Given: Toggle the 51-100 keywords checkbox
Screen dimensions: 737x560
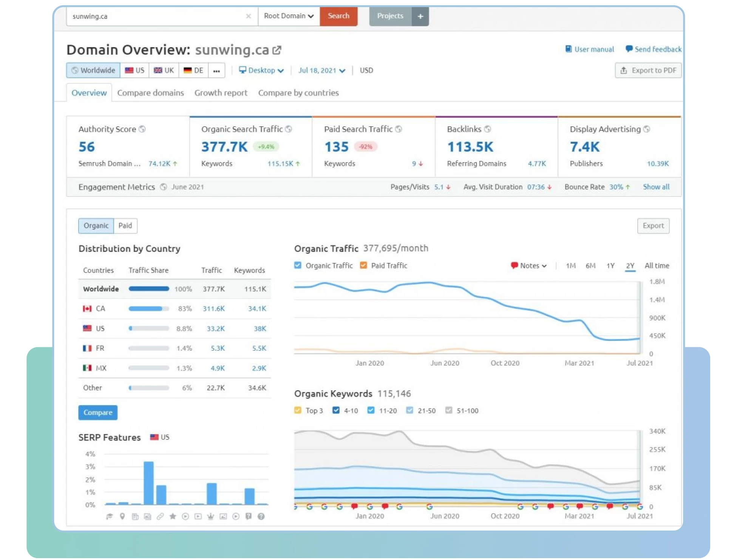Looking at the screenshot, I should tap(449, 410).
